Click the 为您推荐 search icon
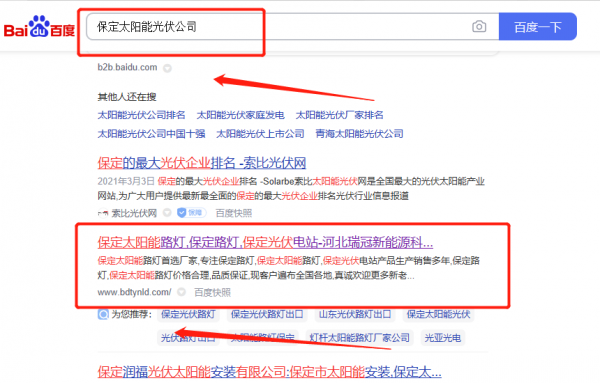The height and width of the screenshot is (383, 600). point(103,315)
